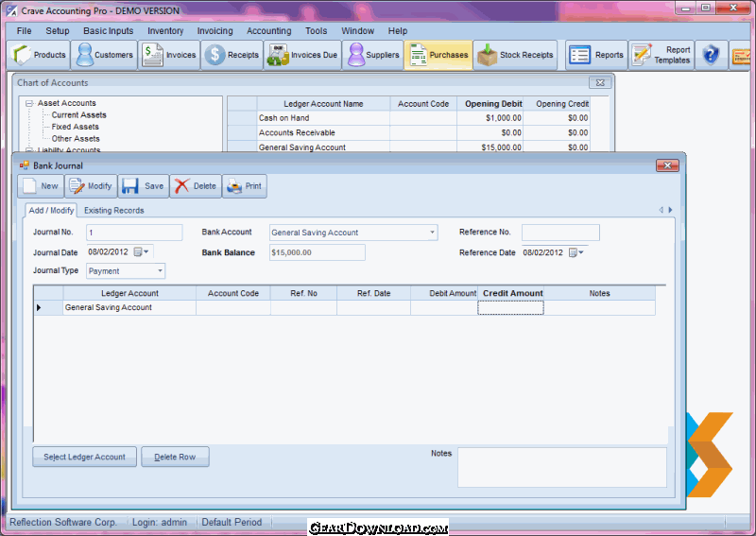This screenshot has width=756, height=536.
Task: Click the blue shield help icon
Action: click(711, 55)
